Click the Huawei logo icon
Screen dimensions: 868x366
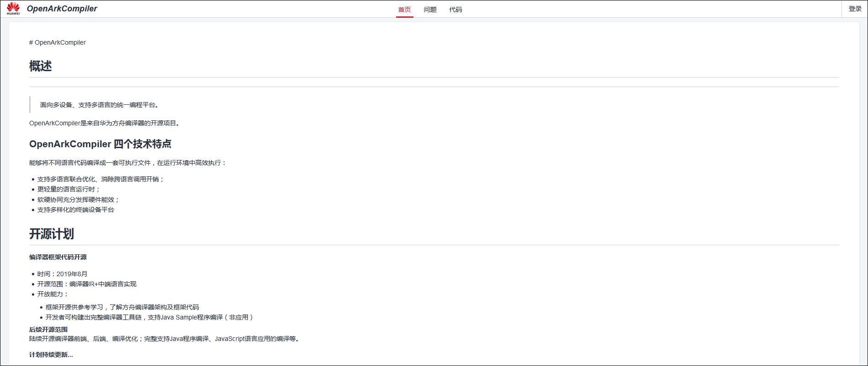click(13, 8)
